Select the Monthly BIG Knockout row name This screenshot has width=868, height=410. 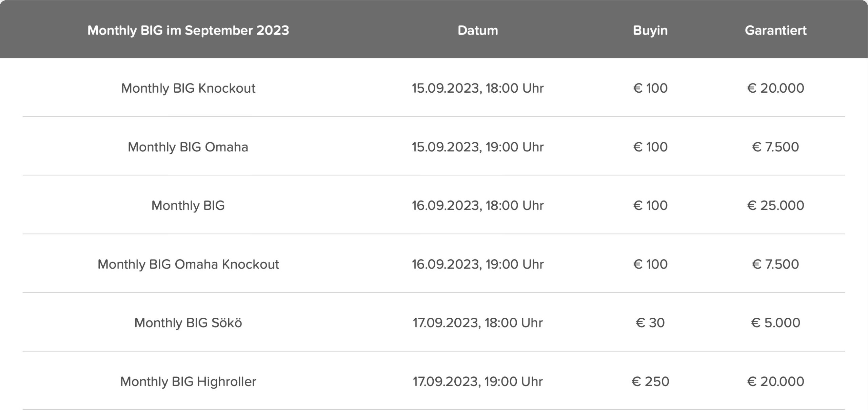point(188,88)
